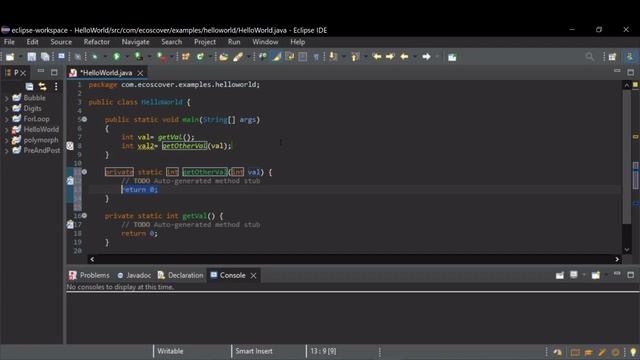Expand the PreAndPost project
This screenshot has height=360, width=640.
coord(6,151)
